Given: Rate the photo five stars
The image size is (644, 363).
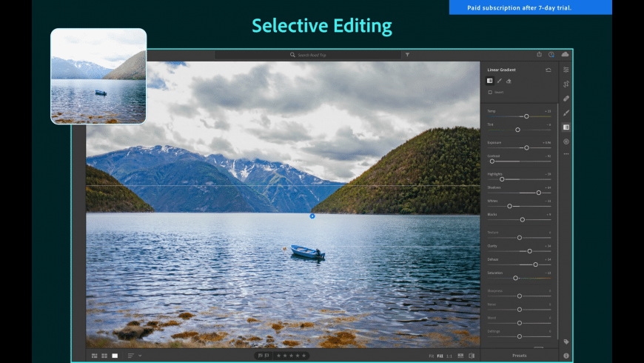Looking at the screenshot, I should click(x=304, y=356).
